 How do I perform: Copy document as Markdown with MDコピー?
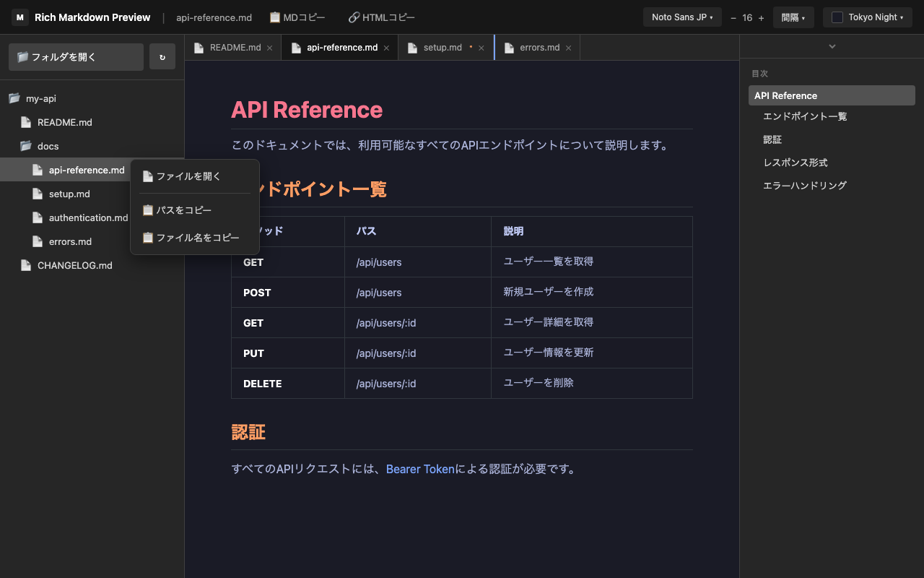[297, 17]
